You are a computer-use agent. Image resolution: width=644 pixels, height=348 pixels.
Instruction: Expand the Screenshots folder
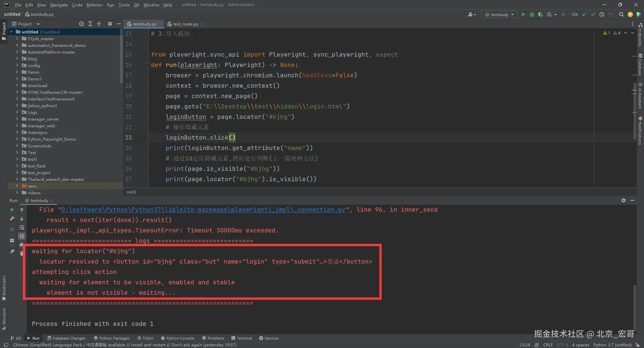[17, 146]
